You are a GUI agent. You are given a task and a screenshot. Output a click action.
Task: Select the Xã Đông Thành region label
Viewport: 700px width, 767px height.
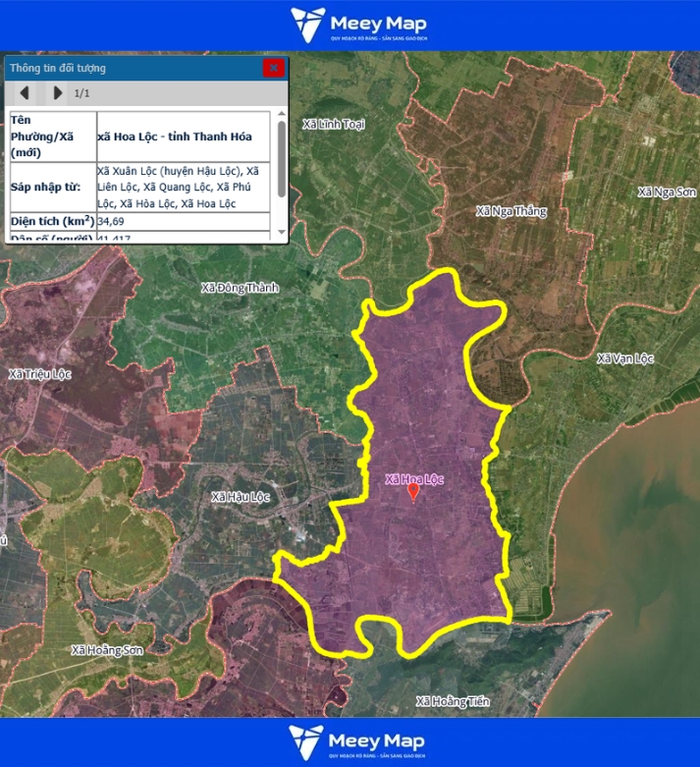(240, 288)
